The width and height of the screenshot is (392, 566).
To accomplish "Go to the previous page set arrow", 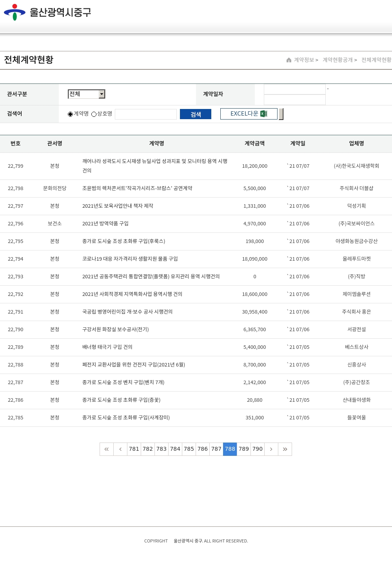I will (120, 449).
